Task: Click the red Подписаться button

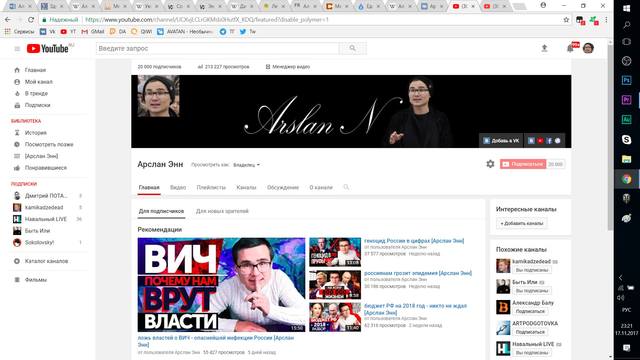Action: click(x=523, y=164)
